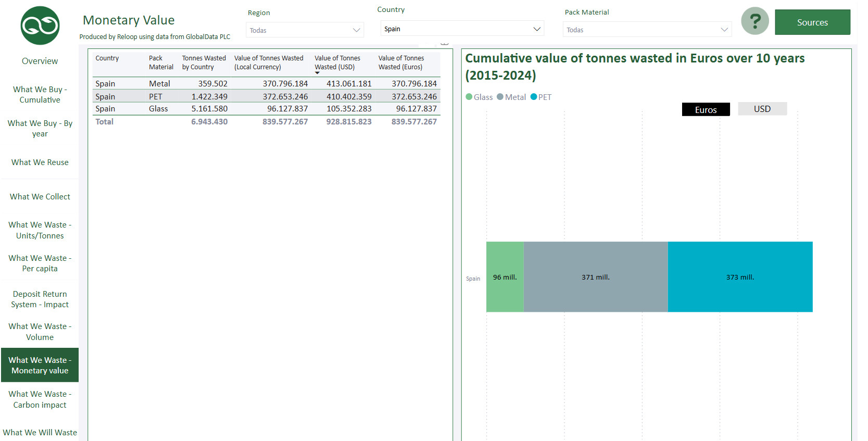The image size is (868, 441).
Task: Switch chart currency to Euros
Action: click(706, 109)
